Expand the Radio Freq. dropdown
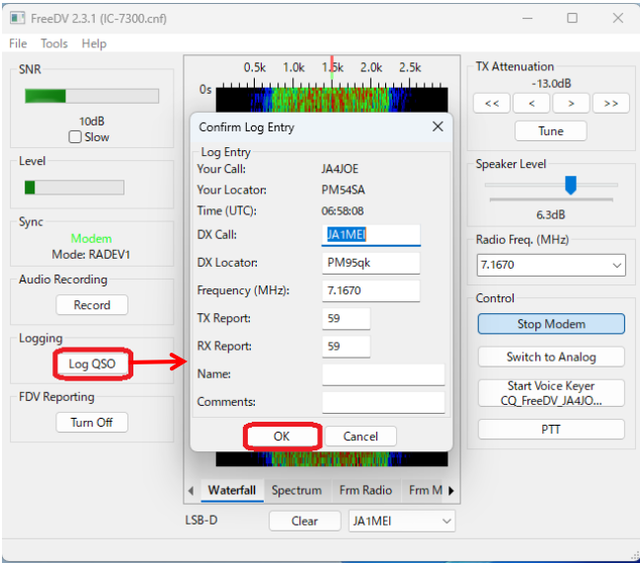This screenshot has height=563, width=640. pyautogui.click(x=617, y=265)
